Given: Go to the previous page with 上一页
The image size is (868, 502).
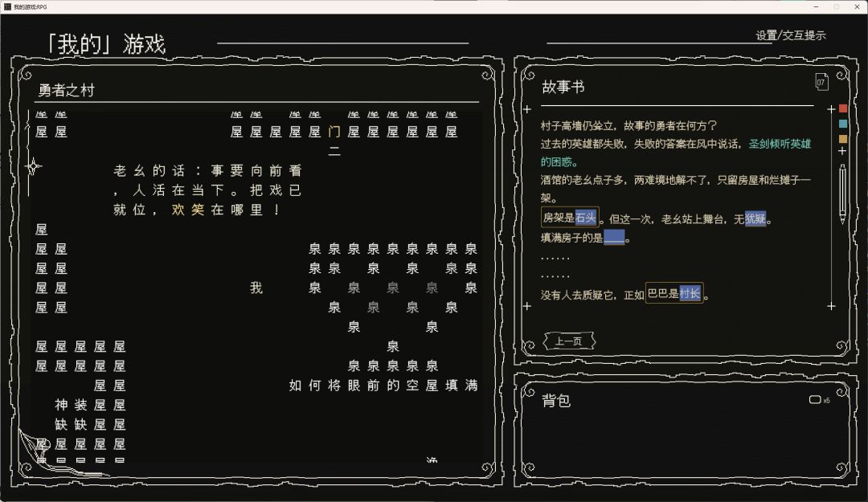Looking at the screenshot, I should point(568,341).
